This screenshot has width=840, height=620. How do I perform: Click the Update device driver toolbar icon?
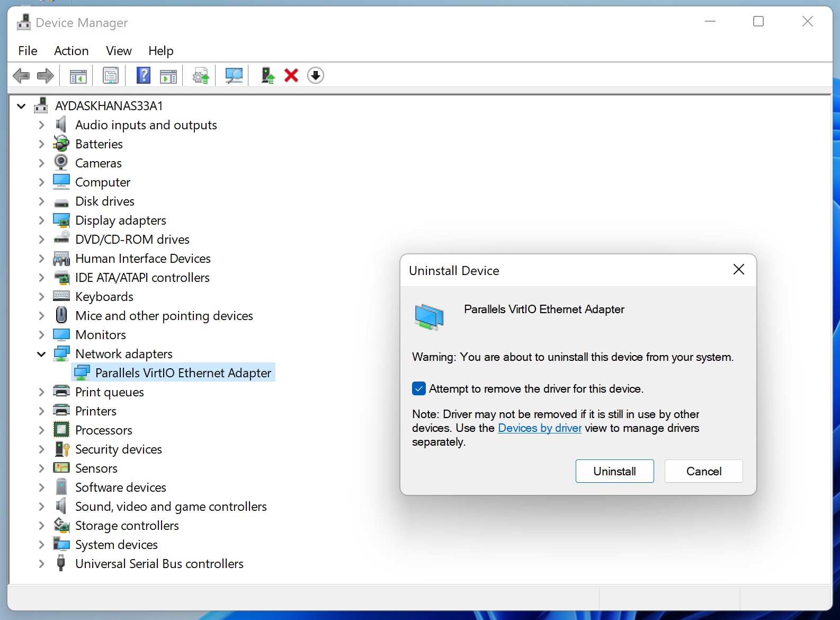(x=201, y=76)
